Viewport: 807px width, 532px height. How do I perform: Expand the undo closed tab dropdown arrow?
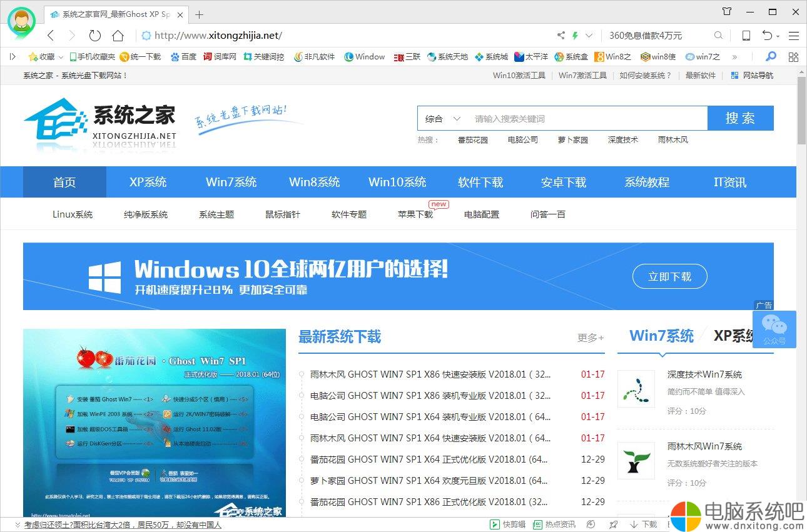(777, 36)
